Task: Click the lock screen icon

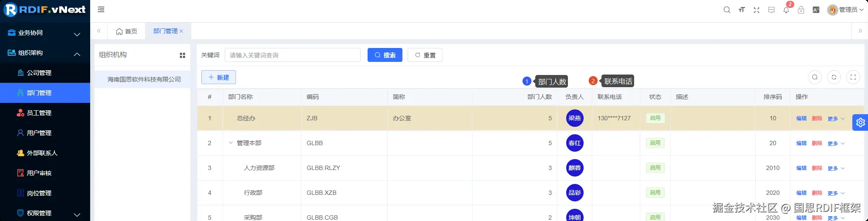Action: pyautogui.click(x=801, y=10)
